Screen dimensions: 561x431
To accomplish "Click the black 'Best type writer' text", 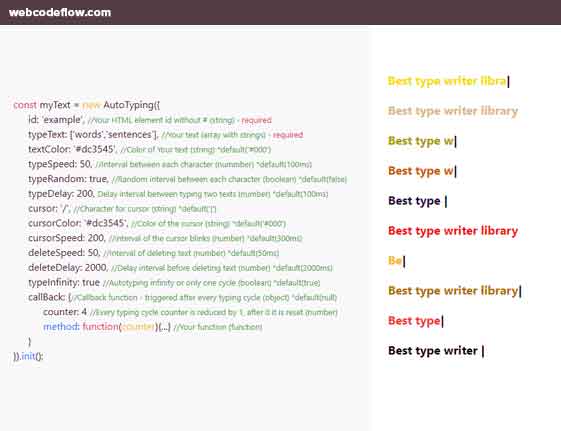I will (x=433, y=351).
